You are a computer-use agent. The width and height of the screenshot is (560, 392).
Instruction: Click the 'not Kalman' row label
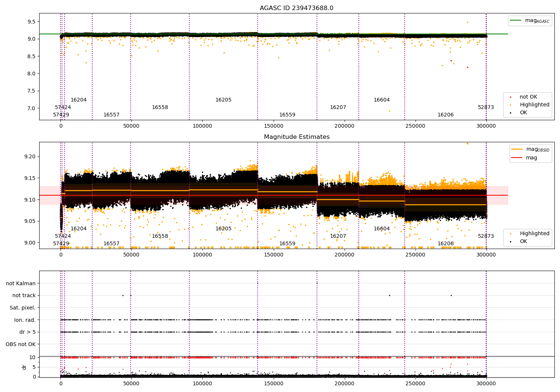(21, 283)
